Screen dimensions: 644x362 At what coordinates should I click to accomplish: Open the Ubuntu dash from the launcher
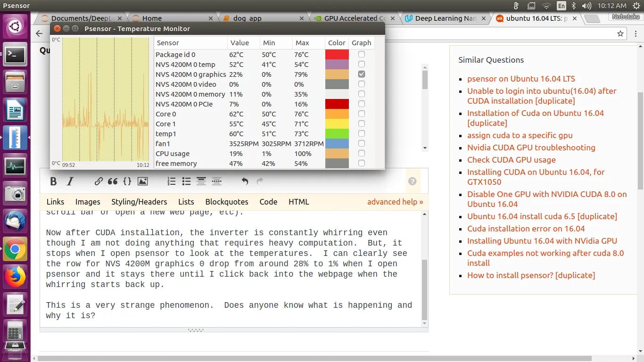[15, 26]
